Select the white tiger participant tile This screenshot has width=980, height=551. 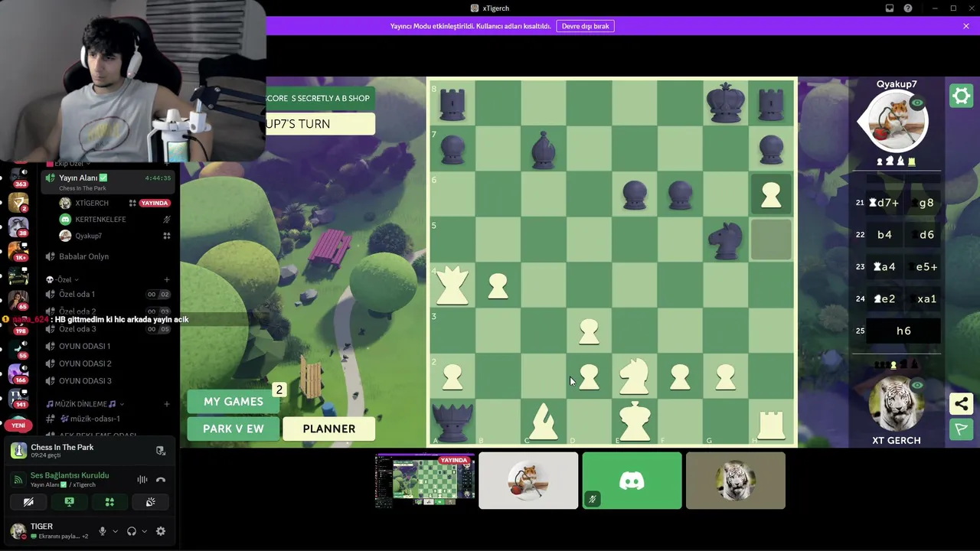click(736, 481)
